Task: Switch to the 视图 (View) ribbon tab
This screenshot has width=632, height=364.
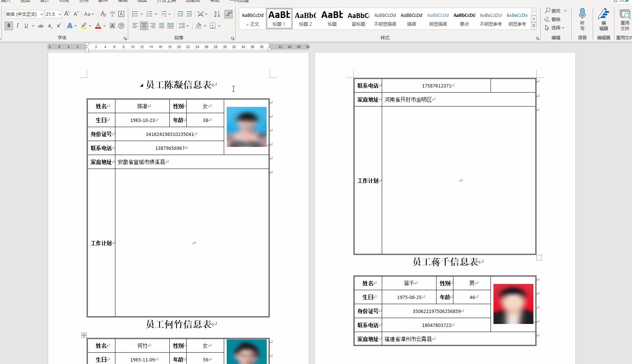Action: 142,1
